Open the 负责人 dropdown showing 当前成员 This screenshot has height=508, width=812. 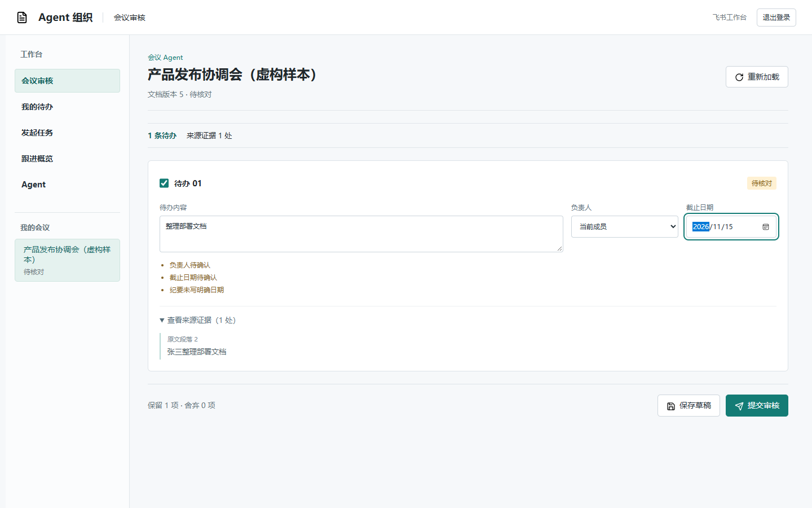coord(625,227)
